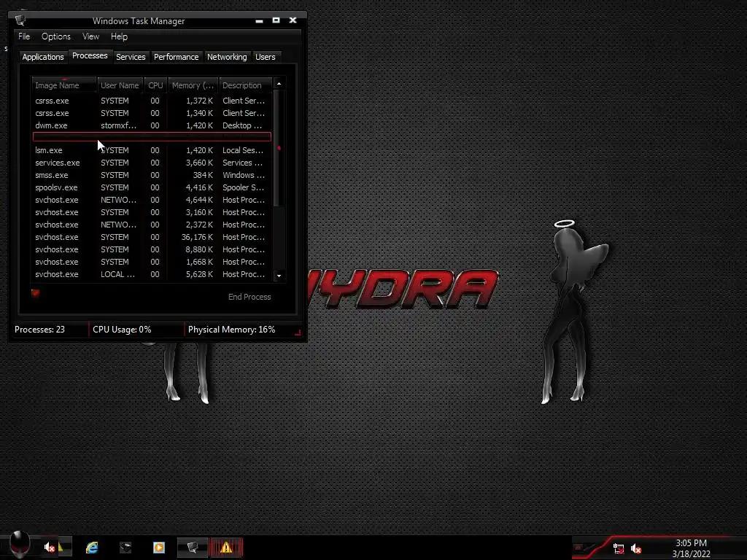The height and width of the screenshot is (560, 747).
Task: Open the Options menu
Action: (x=55, y=36)
